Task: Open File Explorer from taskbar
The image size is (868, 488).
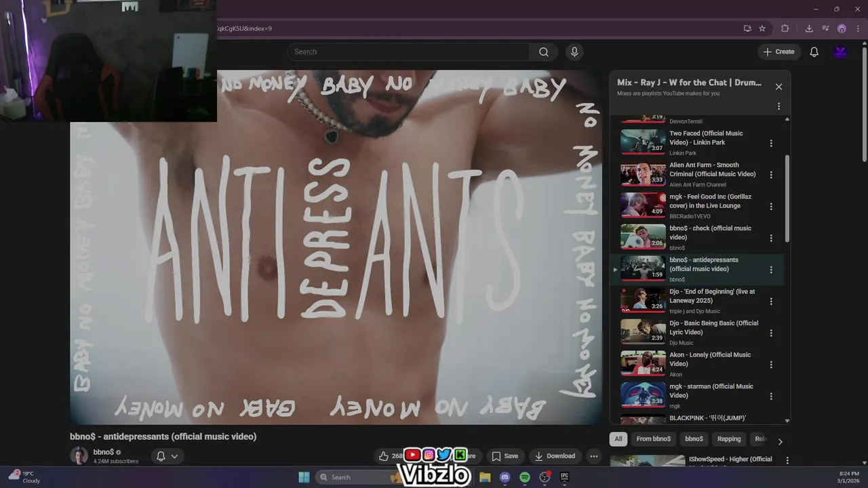Action: [485, 477]
